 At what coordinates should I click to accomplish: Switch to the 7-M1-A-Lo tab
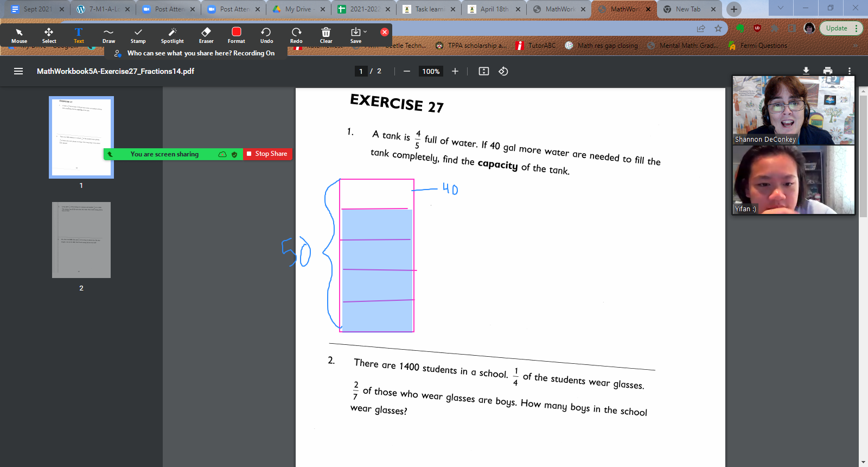pos(103,9)
